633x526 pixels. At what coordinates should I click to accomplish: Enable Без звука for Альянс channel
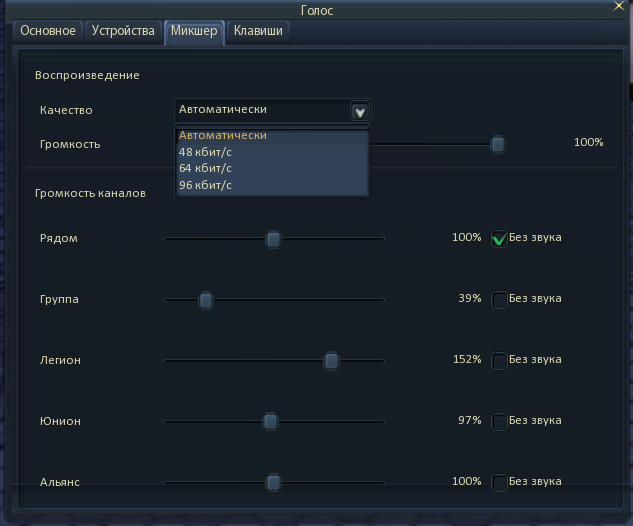click(499, 482)
